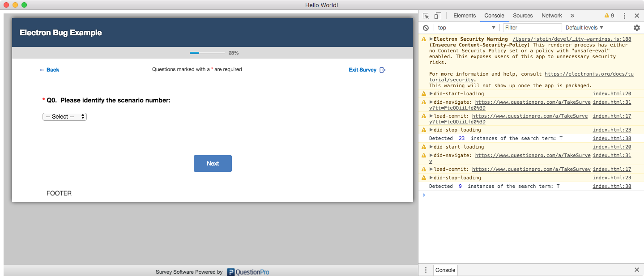Open the scenario number Select dropdown
The width and height of the screenshot is (644, 276).
pos(64,116)
